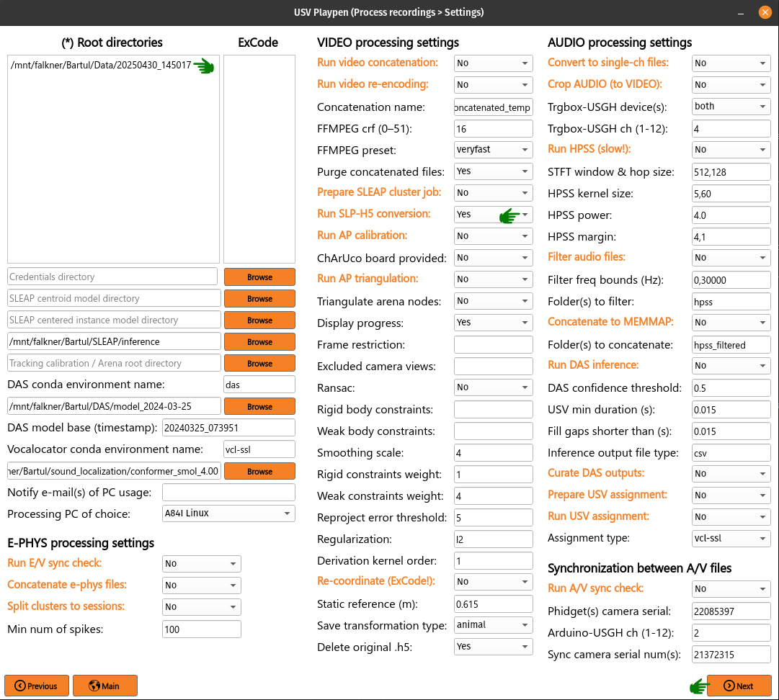
Task: Open Run A/V sync check dropdown
Action: (731, 589)
